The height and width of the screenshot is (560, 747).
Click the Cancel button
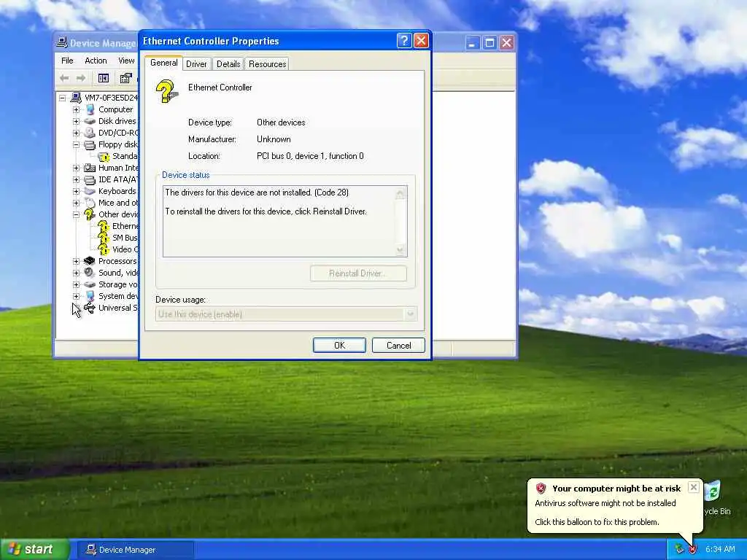(x=398, y=345)
